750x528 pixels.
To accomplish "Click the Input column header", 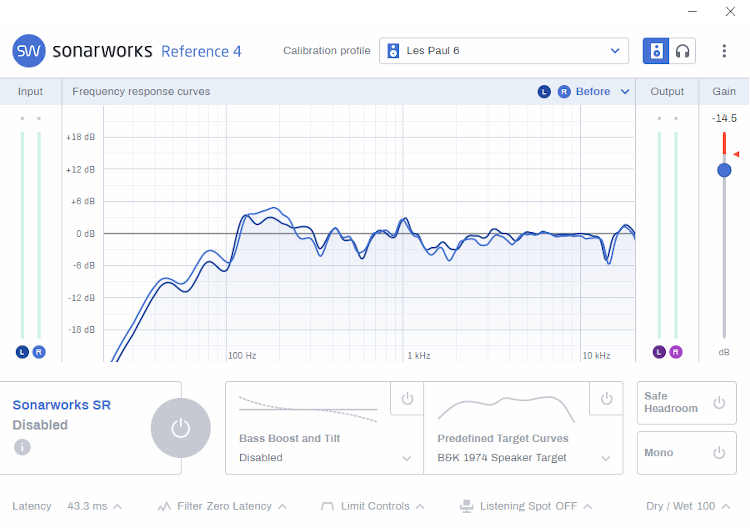I will (30, 91).
